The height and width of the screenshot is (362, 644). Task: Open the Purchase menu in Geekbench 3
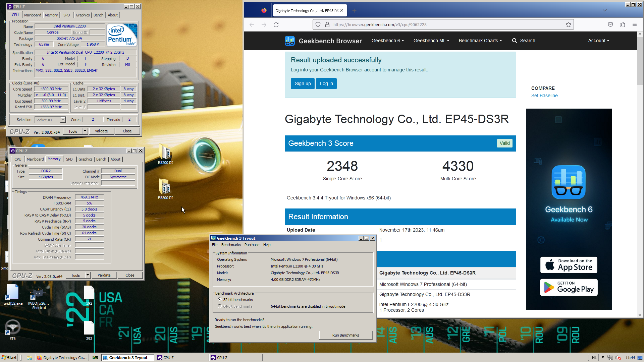pyautogui.click(x=252, y=245)
